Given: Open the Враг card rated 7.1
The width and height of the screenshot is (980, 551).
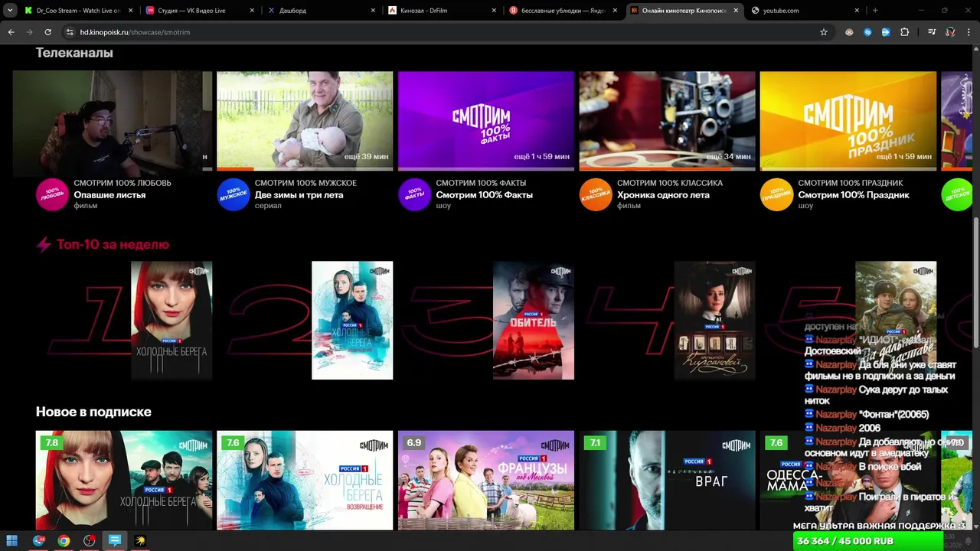Looking at the screenshot, I should 667,480.
